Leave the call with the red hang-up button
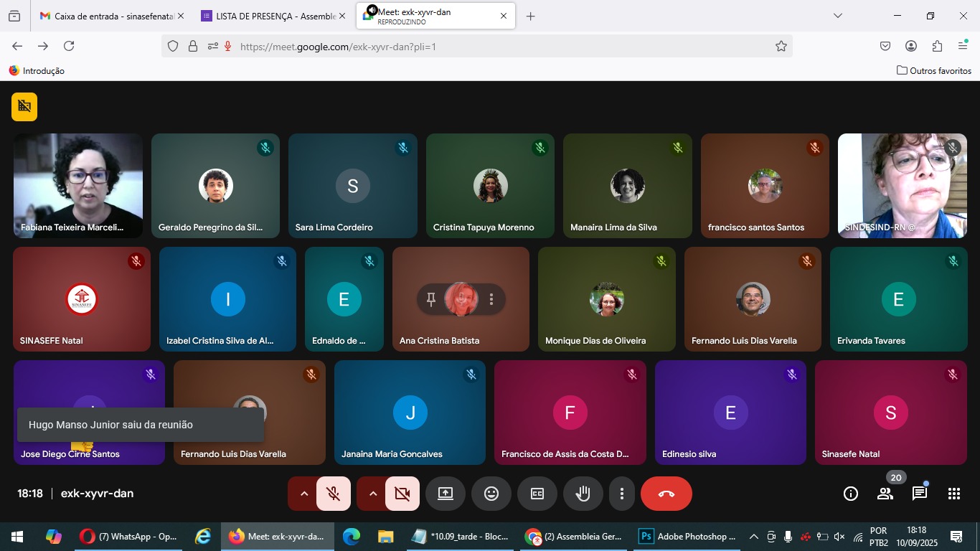This screenshot has width=980, height=551. 666,494
